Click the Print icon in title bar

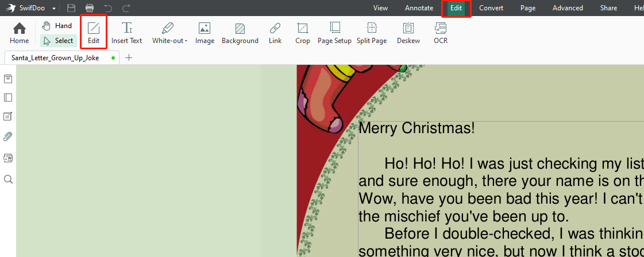tap(90, 8)
